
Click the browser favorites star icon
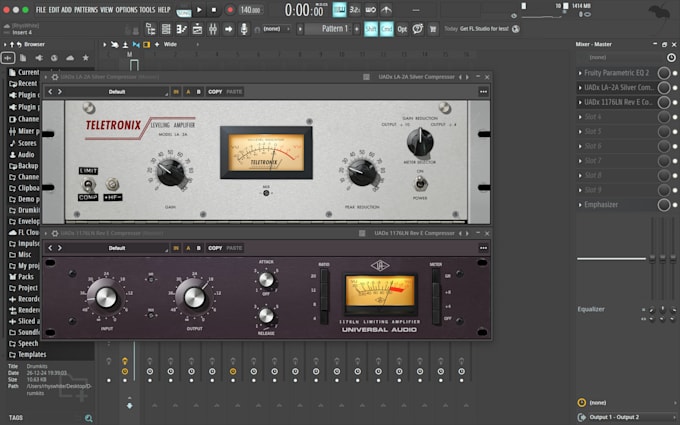(x=85, y=58)
